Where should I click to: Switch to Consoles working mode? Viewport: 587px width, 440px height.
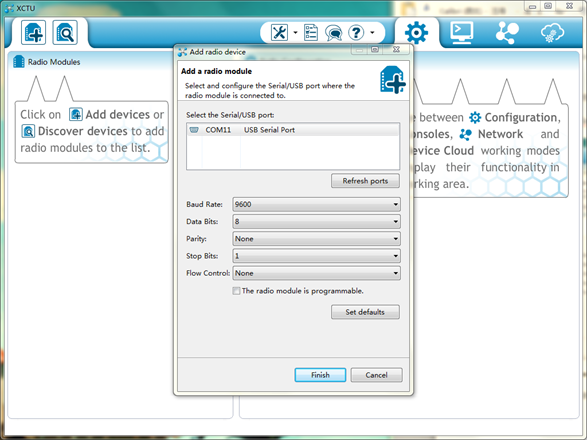(462, 33)
